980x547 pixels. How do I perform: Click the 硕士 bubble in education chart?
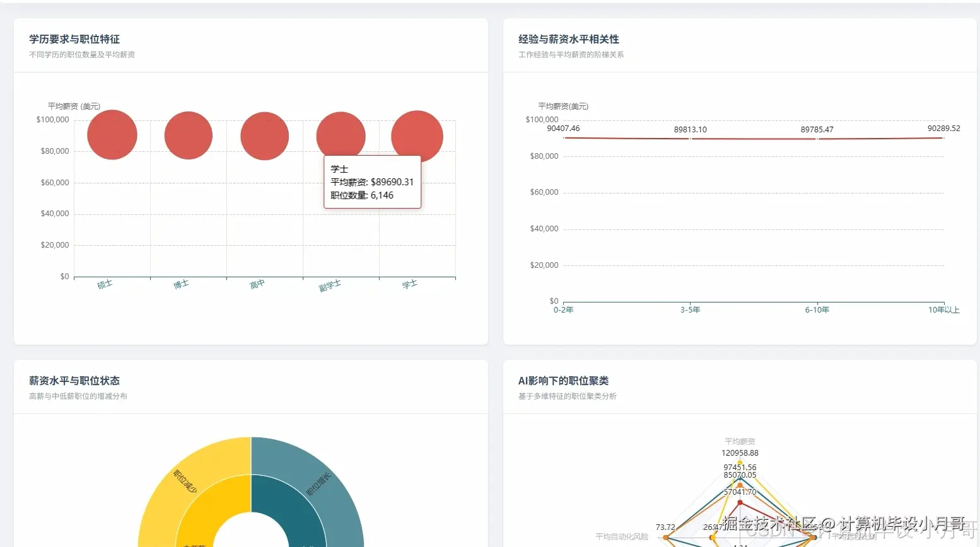click(x=112, y=135)
